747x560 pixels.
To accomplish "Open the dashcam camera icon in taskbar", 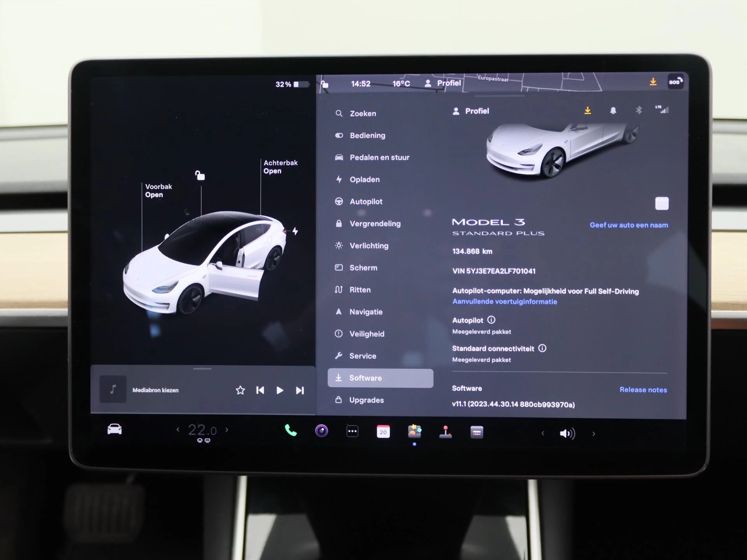I will 321,431.
